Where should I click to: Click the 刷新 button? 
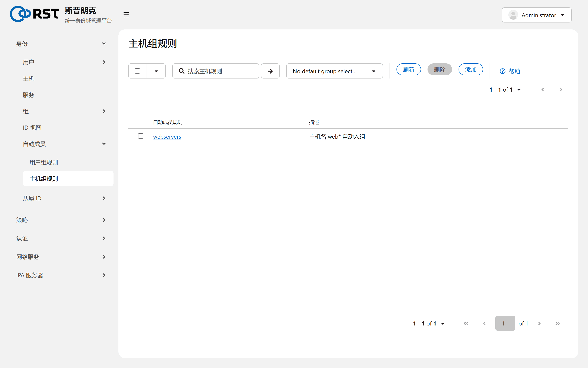(409, 70)
